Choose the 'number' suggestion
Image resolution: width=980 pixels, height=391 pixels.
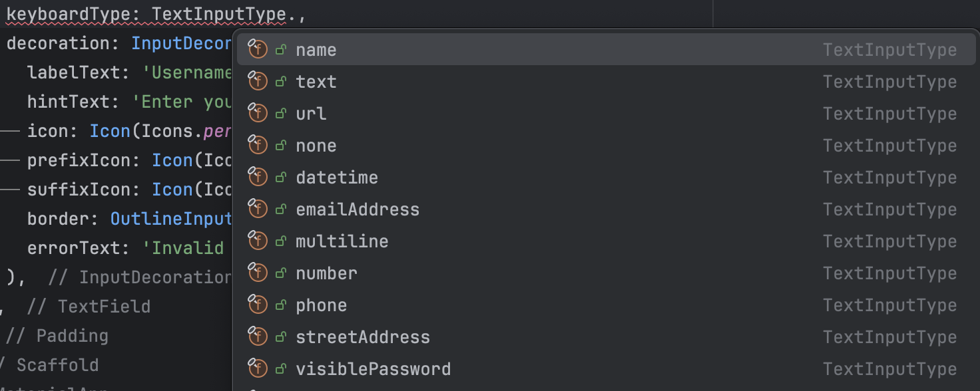604,273
